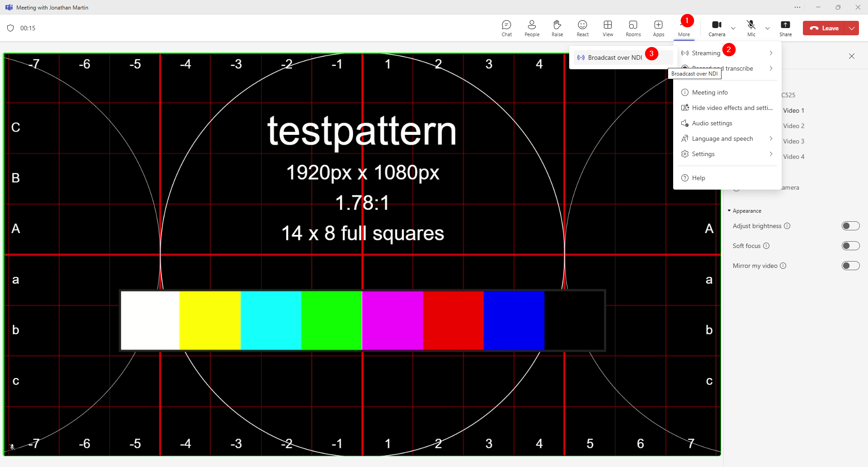Expand Language and speech submenu
Image resolution: width=868 pixels, height=467 pixels.
(727, 138)
